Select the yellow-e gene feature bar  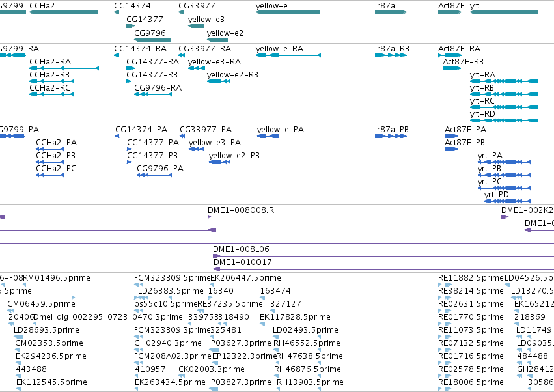point(288,12)
